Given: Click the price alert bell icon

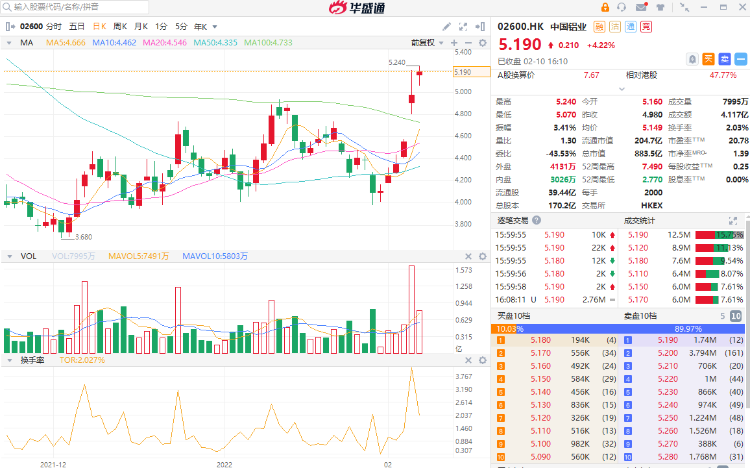Looking at the screenshot, I should 692,59.
